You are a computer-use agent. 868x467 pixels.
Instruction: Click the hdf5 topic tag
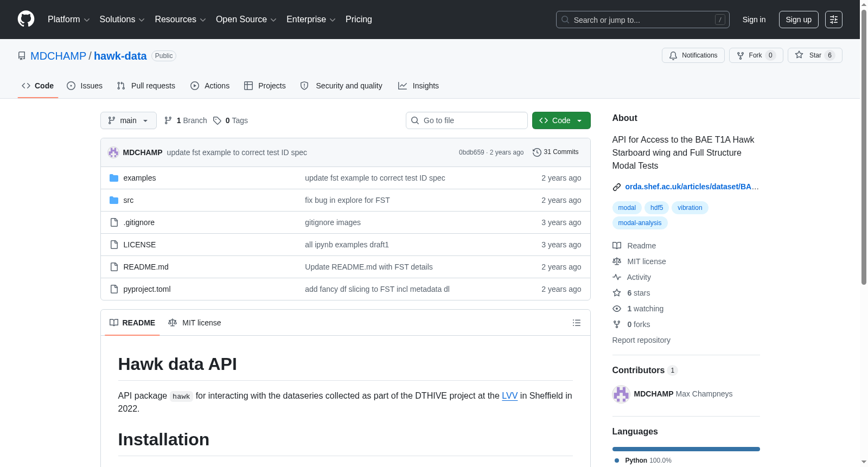tap(656, 208)
